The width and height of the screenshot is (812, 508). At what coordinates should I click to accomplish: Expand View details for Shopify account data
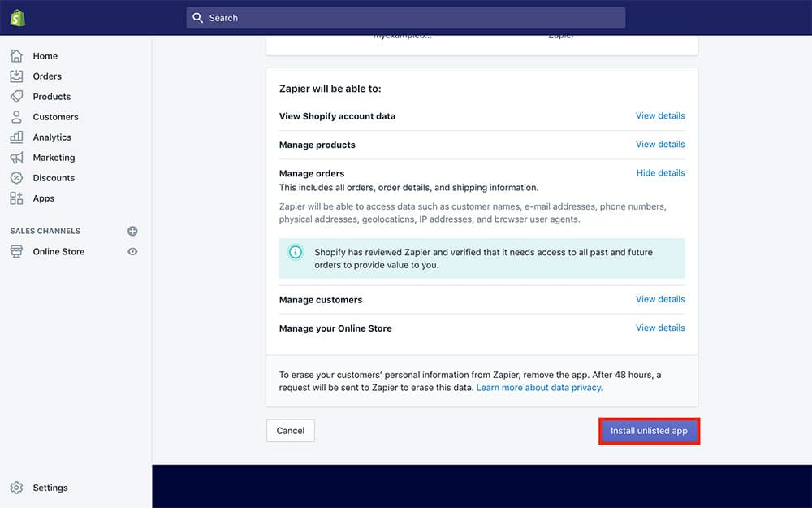pyautogui.click(x=660, y=116)
